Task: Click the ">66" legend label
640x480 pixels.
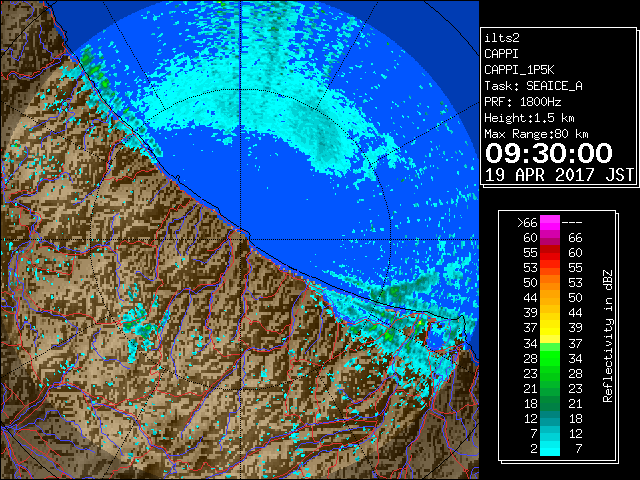Action: pos(527,223)
